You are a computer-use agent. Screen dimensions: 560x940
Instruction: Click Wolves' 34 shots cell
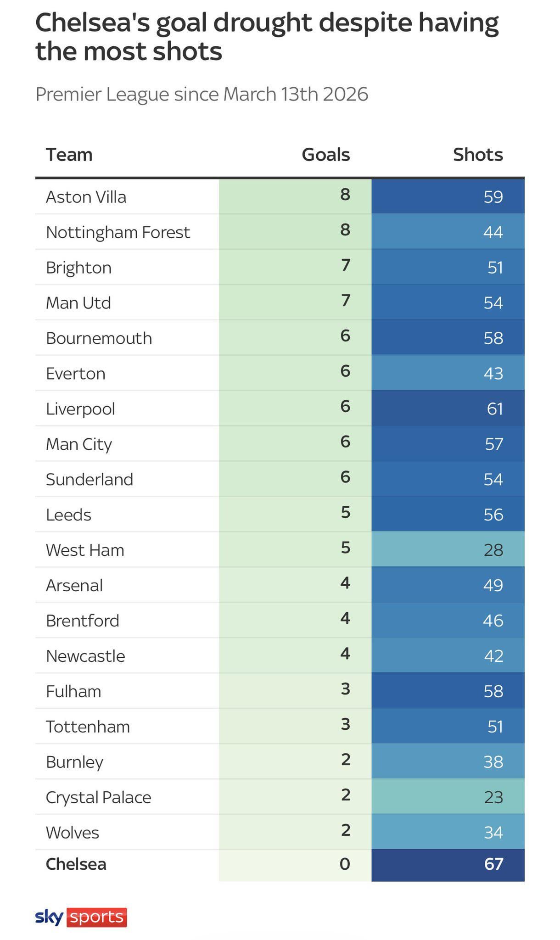[493, 833]
